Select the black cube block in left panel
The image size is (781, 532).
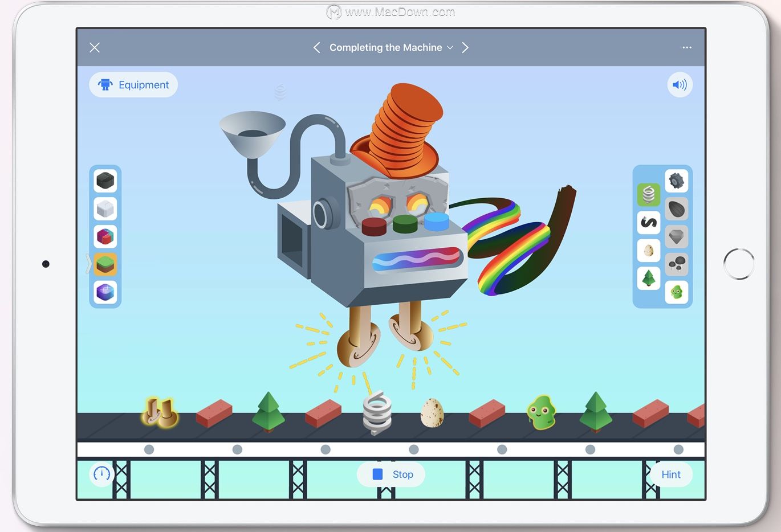(x=105, y=181)
